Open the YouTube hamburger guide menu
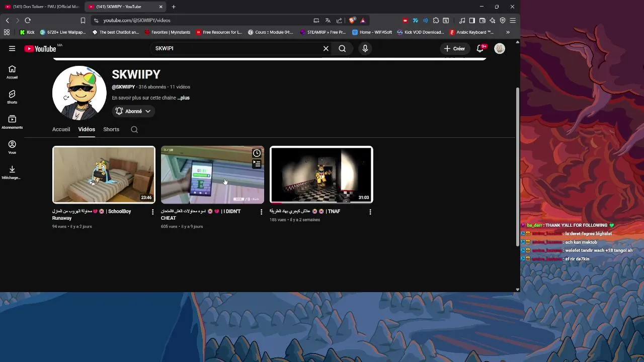 click(x=12, y=48)
